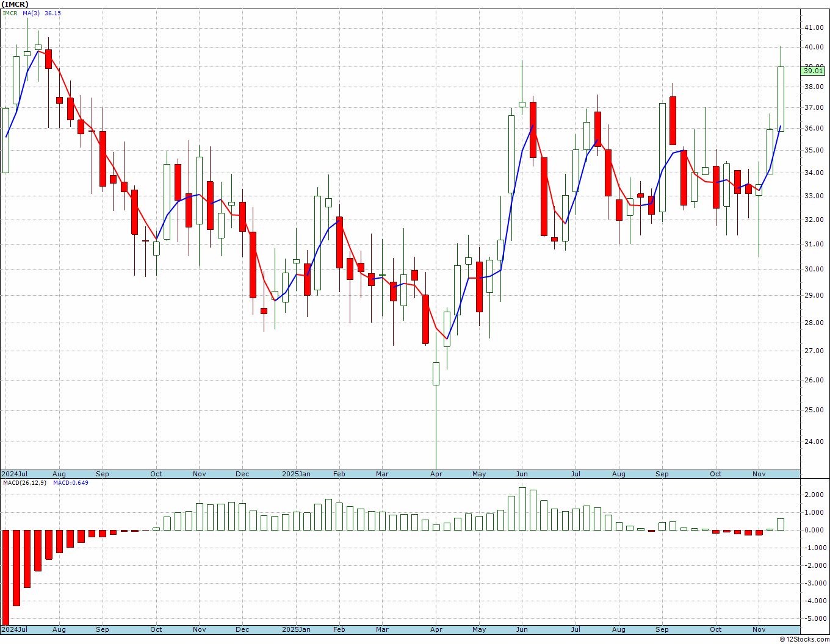Click the highlighted 39.01 current price tag
830x644 pixels.
(813, 71)
